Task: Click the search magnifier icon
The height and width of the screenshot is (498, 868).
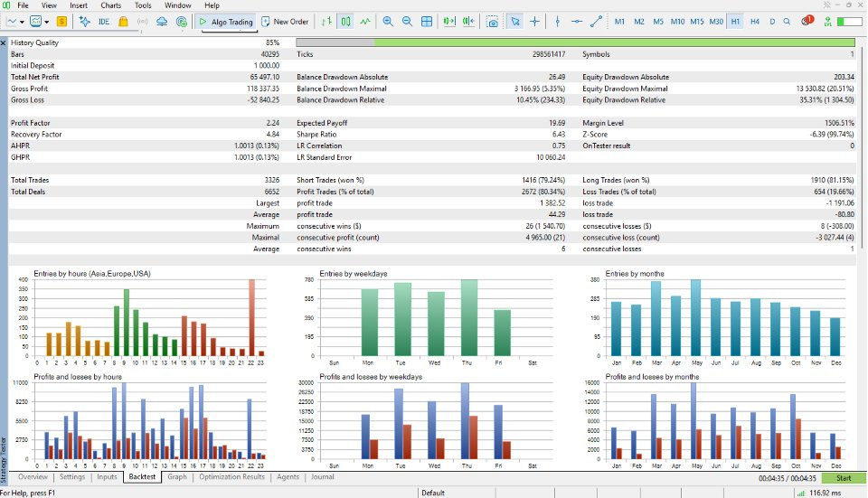Action: pyautogui.click(x=787, y=22)
